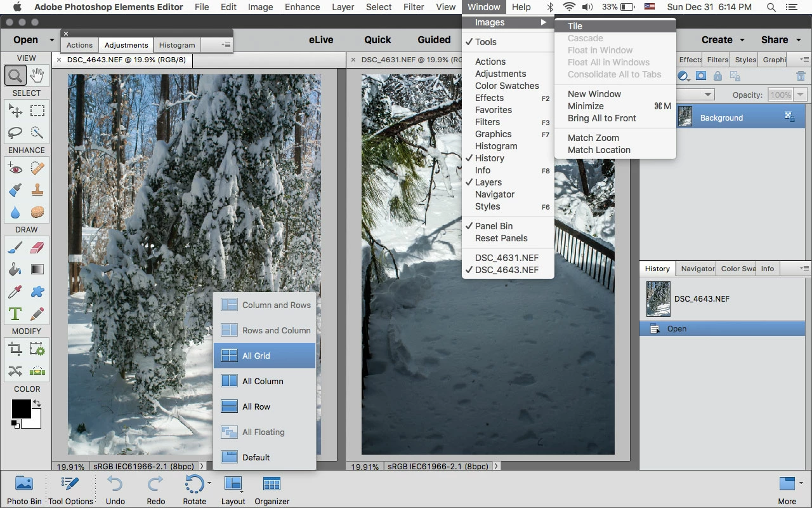Select the Background layer thumbnail
The width and height of the screenshot is (812, 508).
click(x=685, y=117)
